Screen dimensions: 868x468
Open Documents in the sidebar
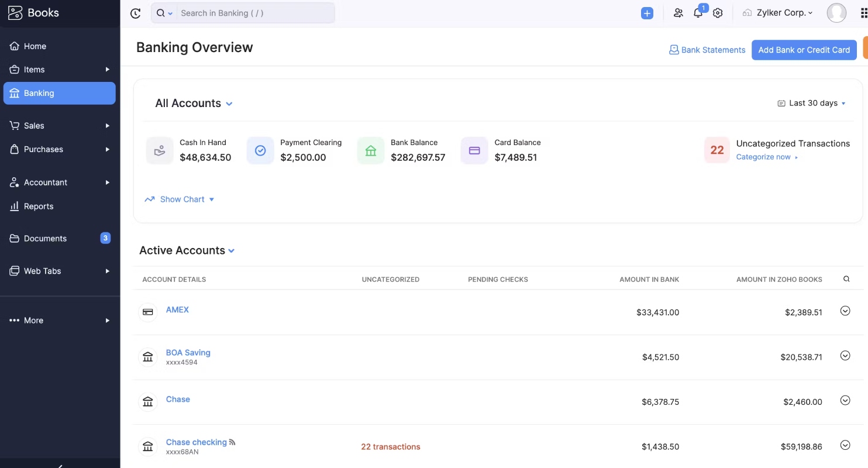[x=60, y=239]
